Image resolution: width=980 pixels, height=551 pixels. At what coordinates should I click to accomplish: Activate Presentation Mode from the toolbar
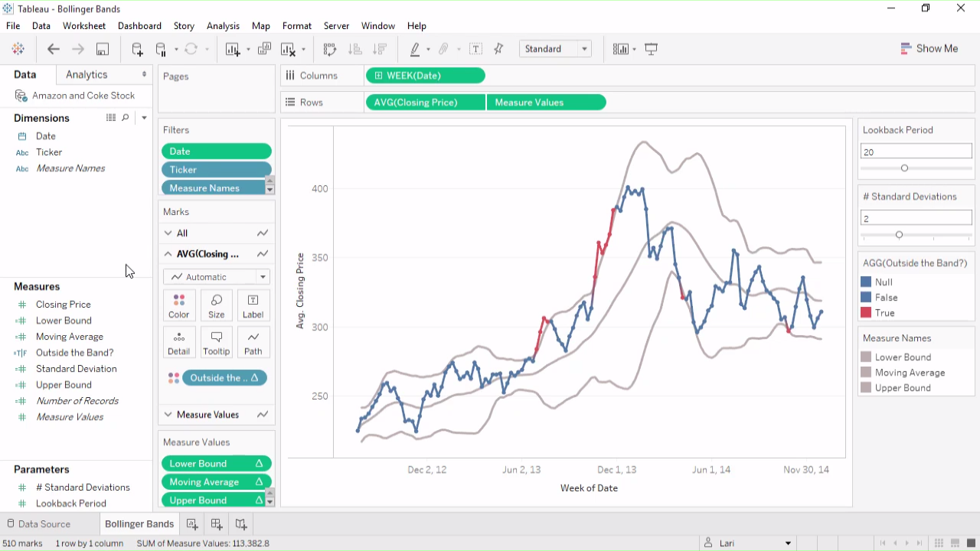click(x=652, y=48)
